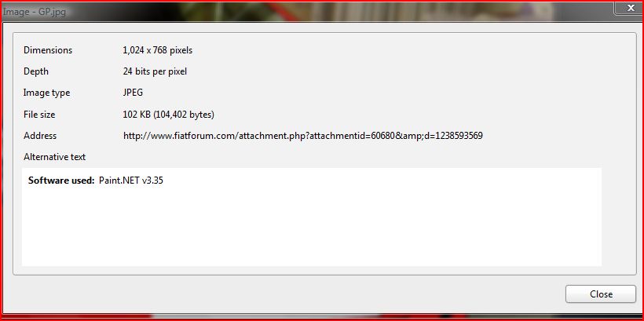Click the Alternative text label

pos(55,157)
